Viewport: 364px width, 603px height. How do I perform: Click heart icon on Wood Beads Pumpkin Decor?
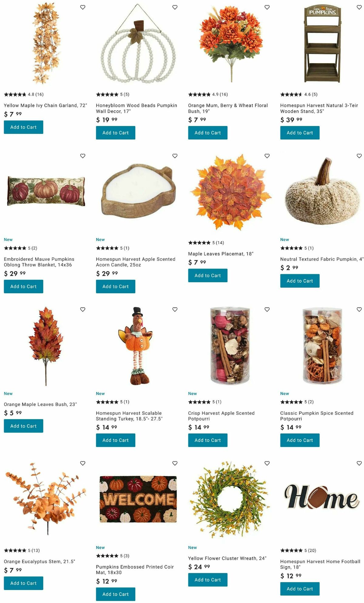175,7
